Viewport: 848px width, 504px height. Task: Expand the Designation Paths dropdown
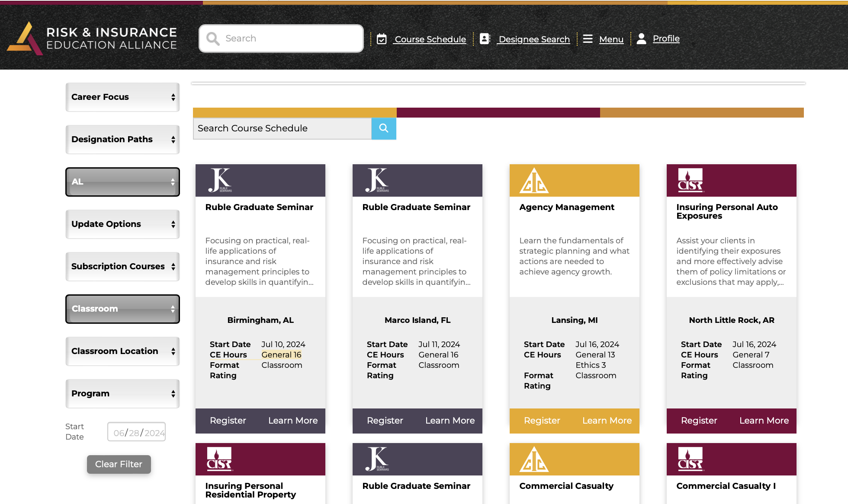coord(122,140)
